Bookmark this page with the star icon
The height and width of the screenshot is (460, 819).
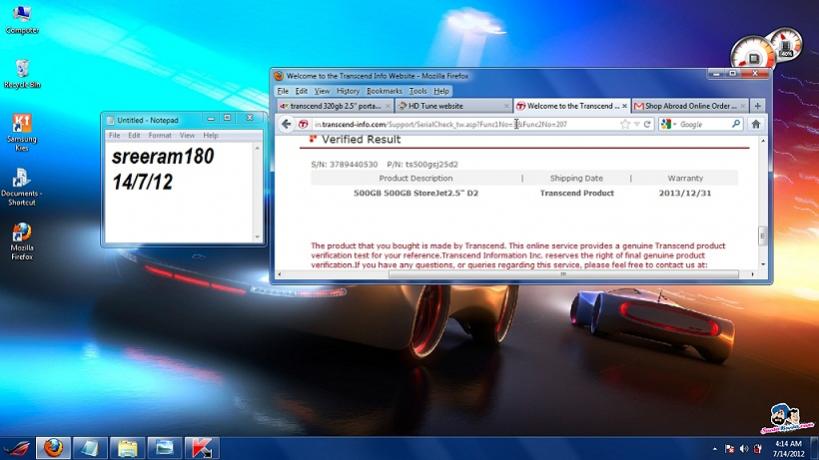(x=625, y=124)
